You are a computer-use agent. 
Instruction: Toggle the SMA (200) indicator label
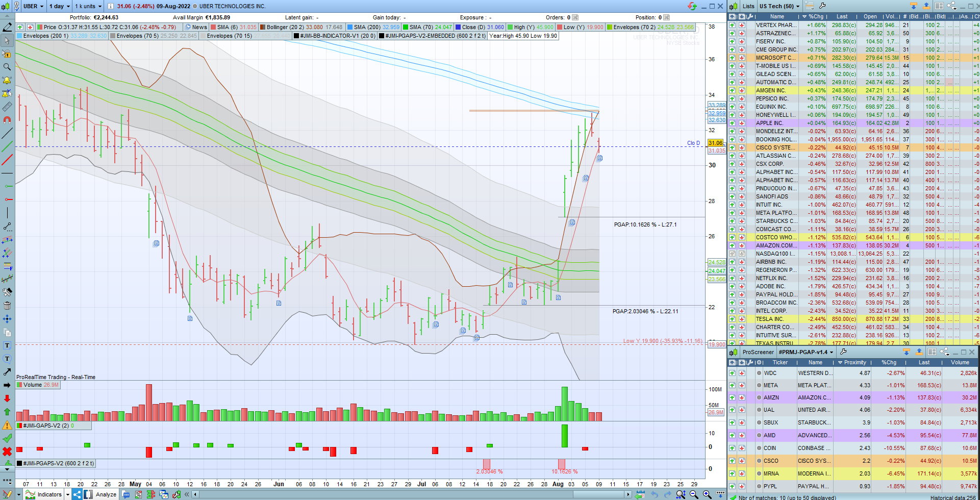pos(373,27)
